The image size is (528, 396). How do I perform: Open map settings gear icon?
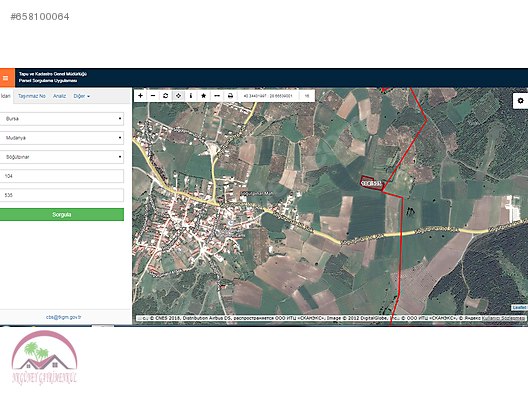pos(520,101)
